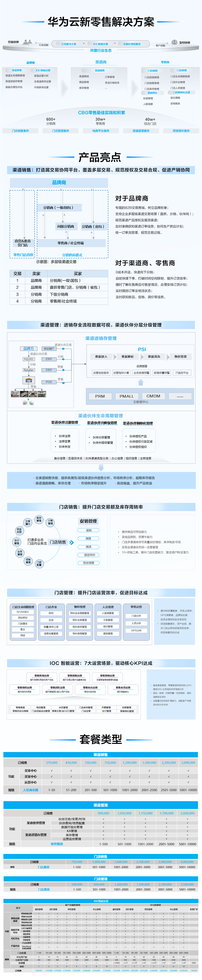Select 指定特价 promotion option
This screenshot has width=202, height=980.
(x=89, y=555)
